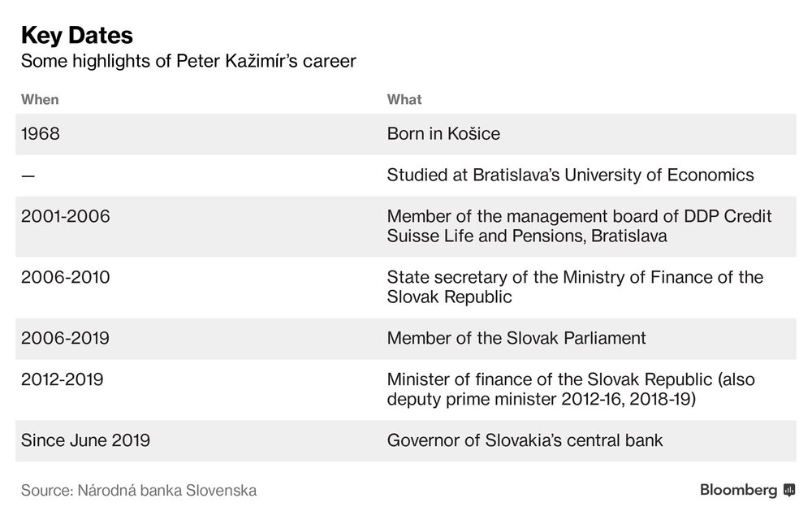Select the DDP Credit Suisse entry
Viewport: 812px width, 520px height.
pyautogui.click(x=579, y=227)
